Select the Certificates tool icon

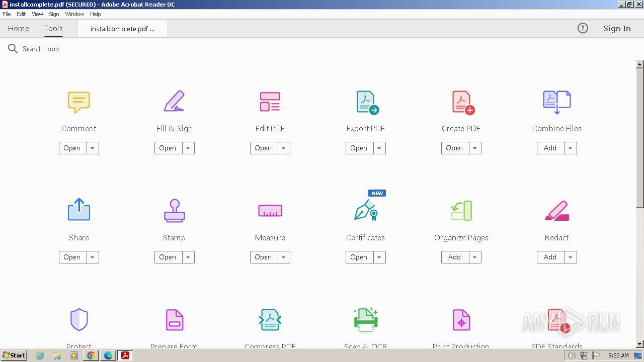(x=366, y=210)
